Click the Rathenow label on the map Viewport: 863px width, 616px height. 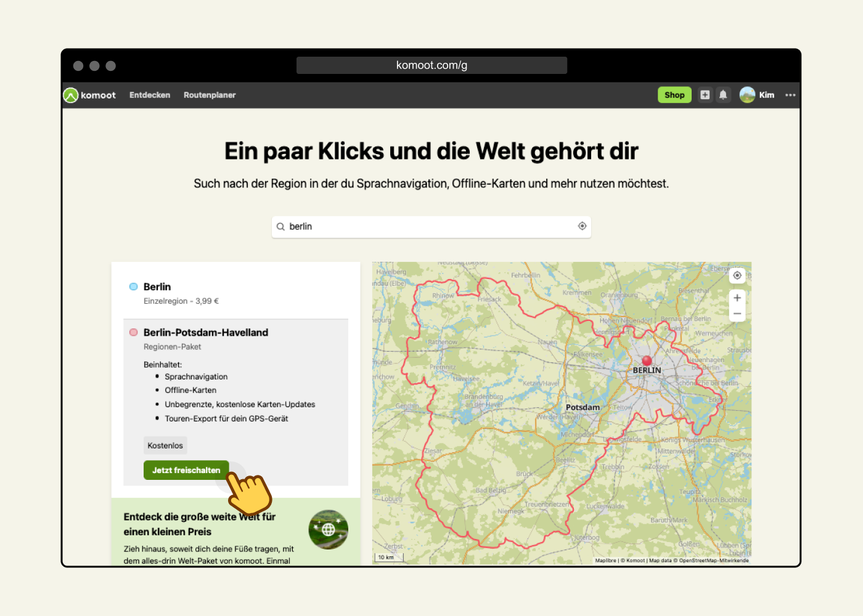pos(443,342)
